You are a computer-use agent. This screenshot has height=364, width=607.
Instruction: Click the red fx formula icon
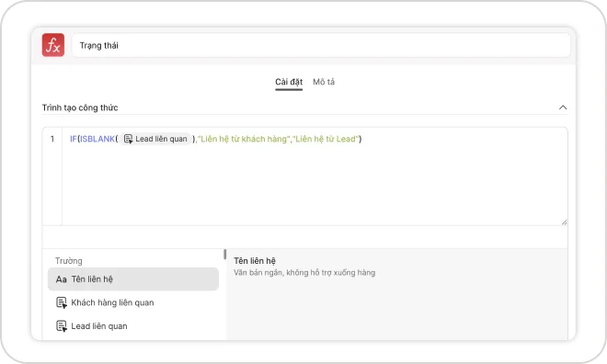53,45
